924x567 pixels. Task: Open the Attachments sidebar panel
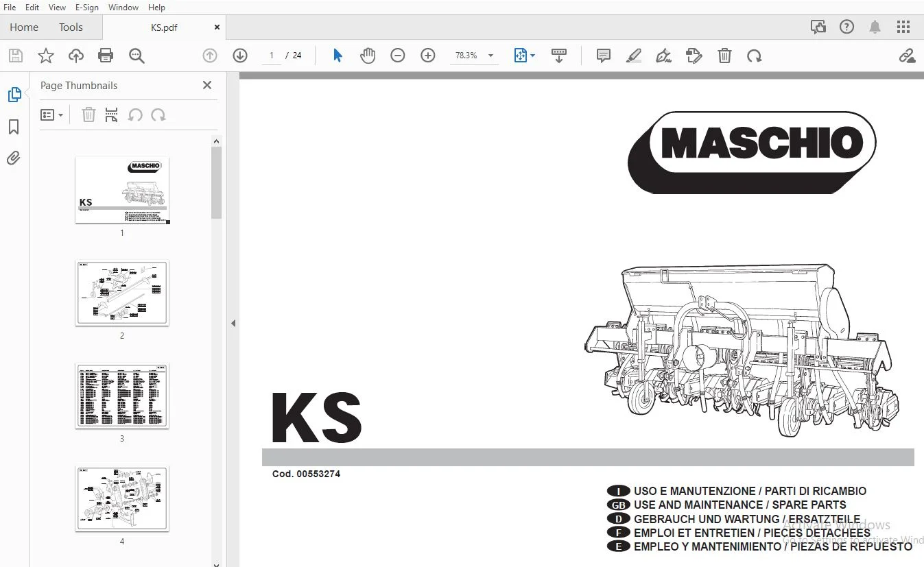tap(14, 158)
